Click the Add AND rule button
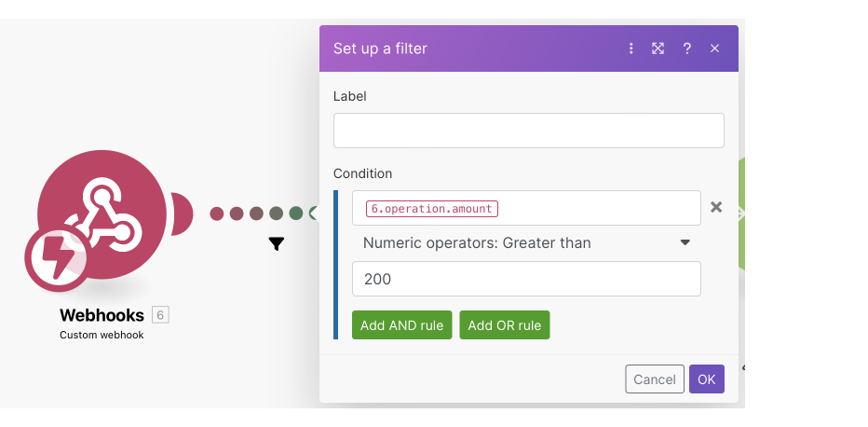The image size is (868, 427). 402,325
